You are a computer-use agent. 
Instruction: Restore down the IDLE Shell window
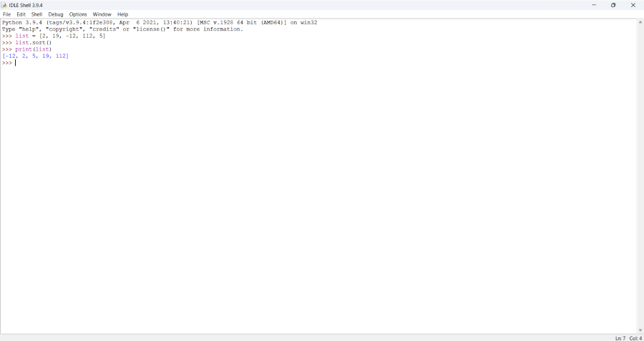pos(613,5)
